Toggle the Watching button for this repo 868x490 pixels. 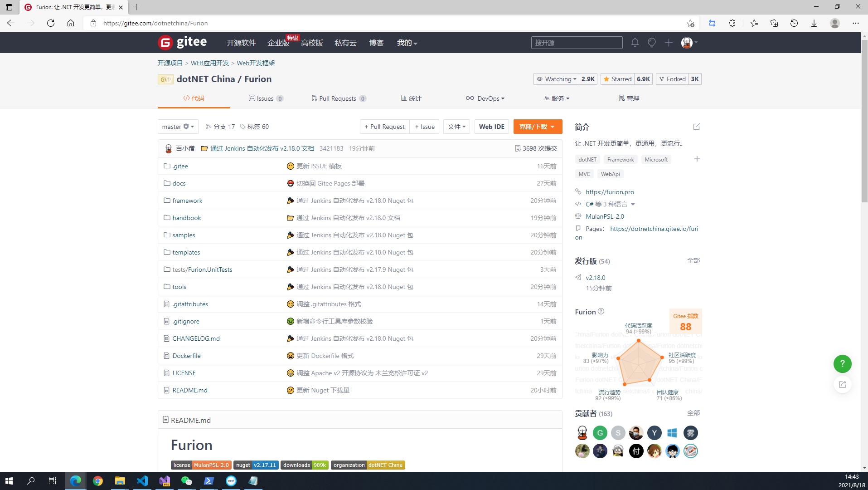[x=556, y=79]
